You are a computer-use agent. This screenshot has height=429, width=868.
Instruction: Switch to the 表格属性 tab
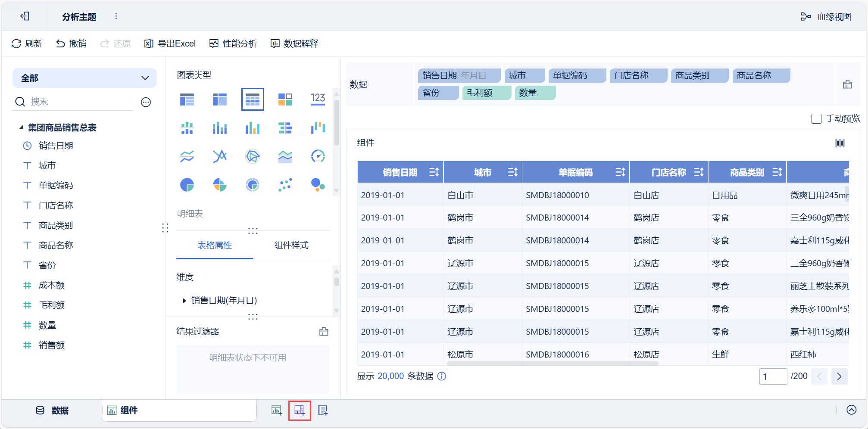coord(215,245)
